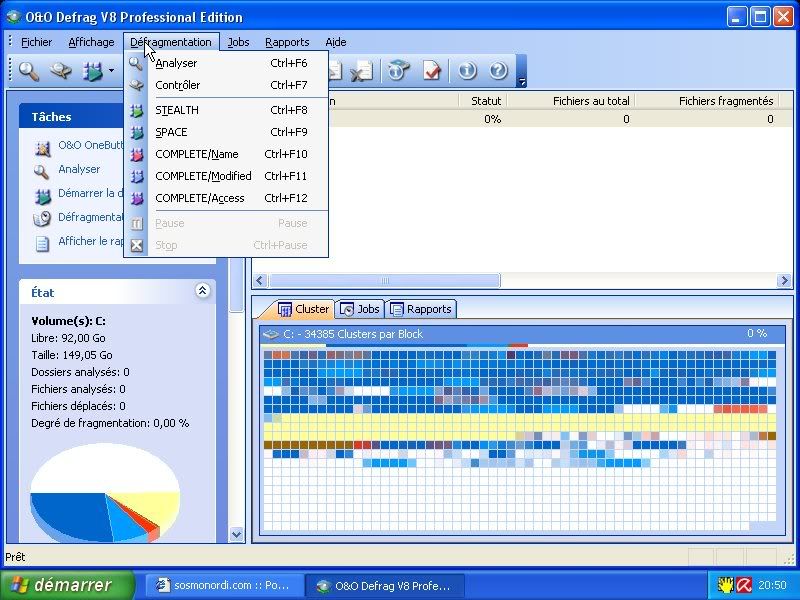Screen dimensions: 800x600
Task: Click the red COMPLETE/Name icon in the menu
Action: [x=136, y=154]
